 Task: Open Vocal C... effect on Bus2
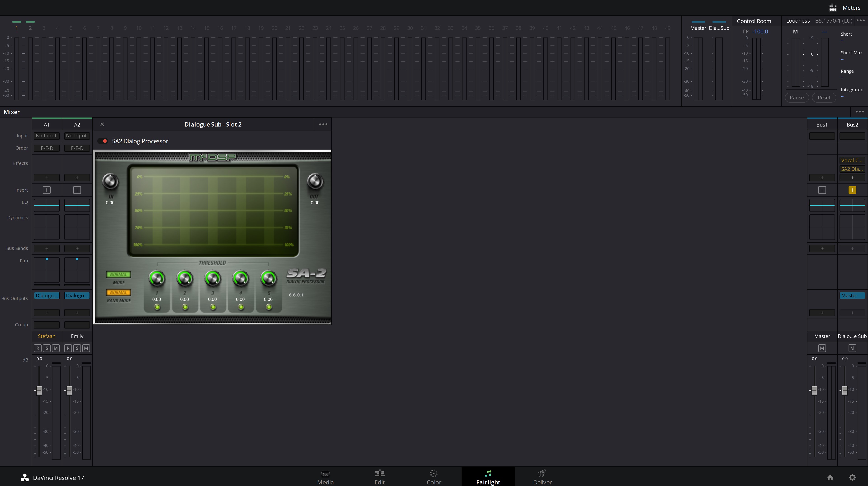(x=852, y=160)
